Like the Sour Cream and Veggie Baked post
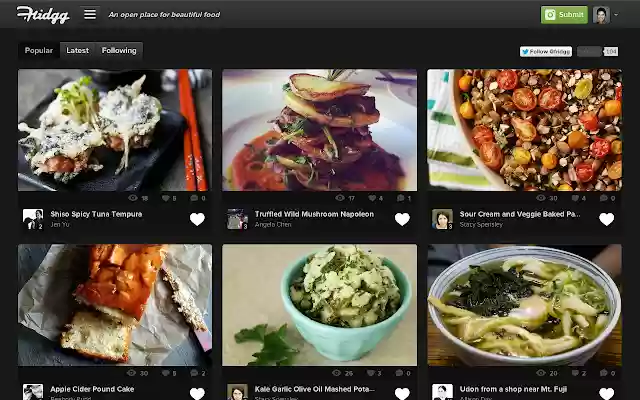 click(x=607, y=219)
